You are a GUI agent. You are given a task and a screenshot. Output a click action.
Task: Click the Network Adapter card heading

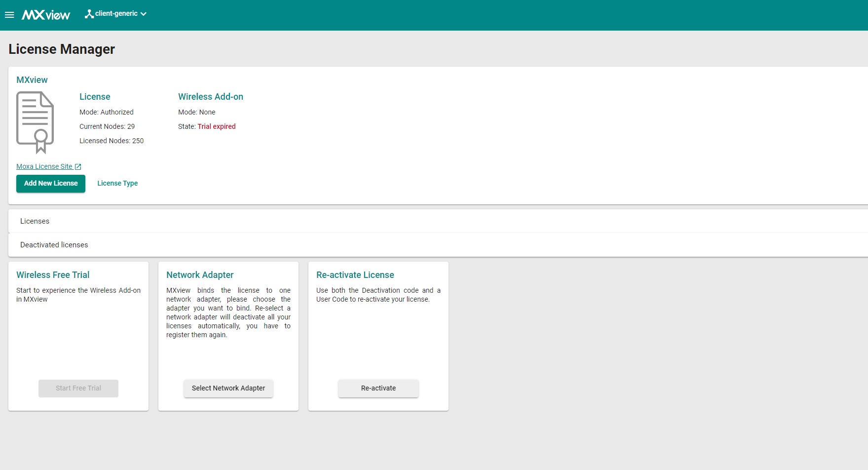(x=200, y=275)
